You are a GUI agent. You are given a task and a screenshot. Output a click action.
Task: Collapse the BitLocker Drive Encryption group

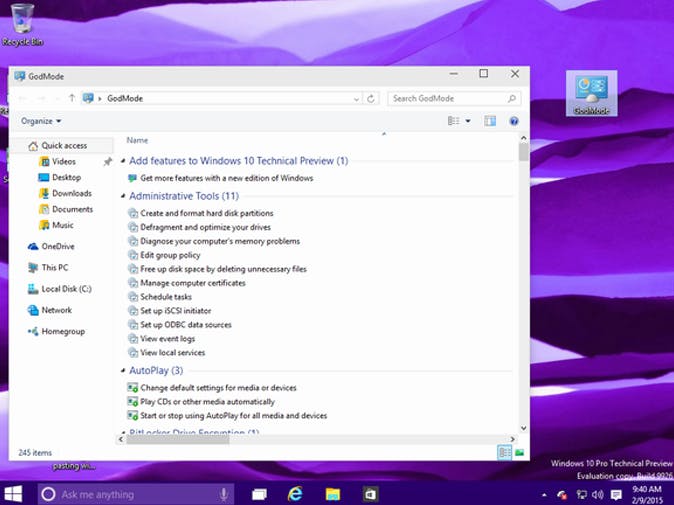click(x=123, y=432)
